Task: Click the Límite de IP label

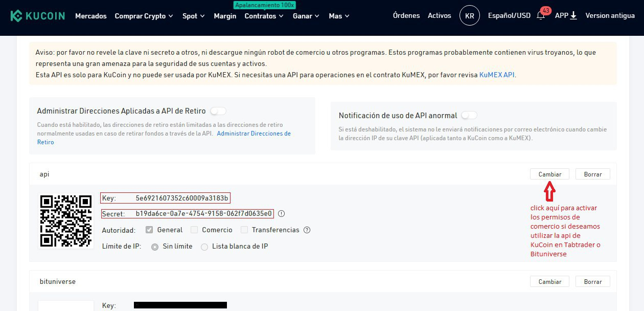Action: click(x=121, y=247)
